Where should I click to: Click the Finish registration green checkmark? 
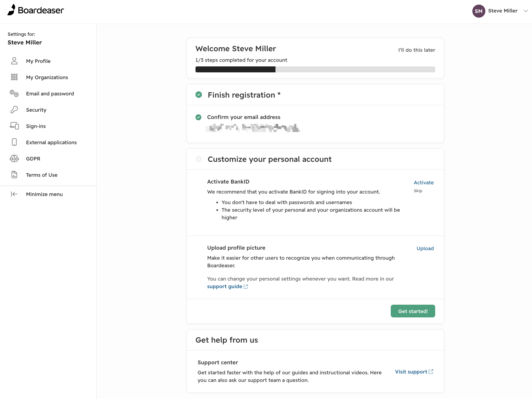199,95
